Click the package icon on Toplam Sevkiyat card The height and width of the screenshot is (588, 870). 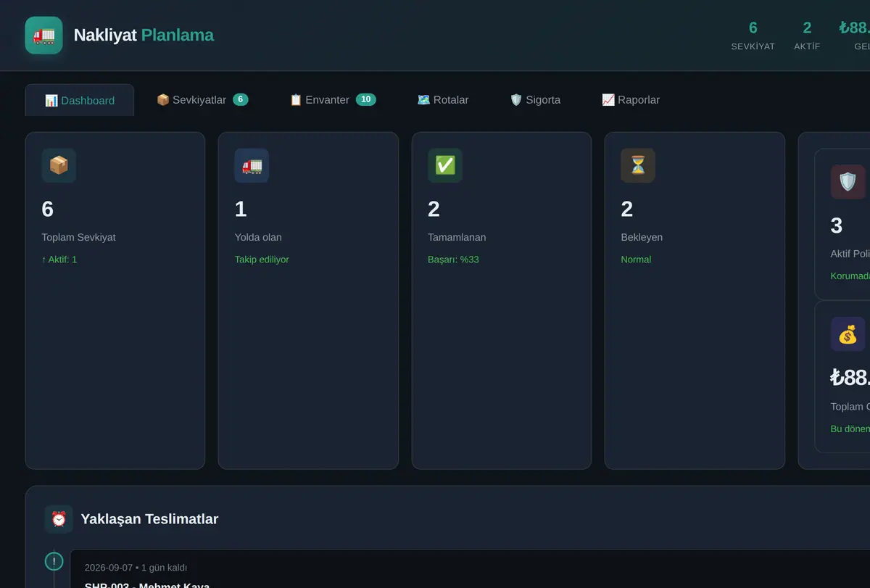click(x=59, y=165)
